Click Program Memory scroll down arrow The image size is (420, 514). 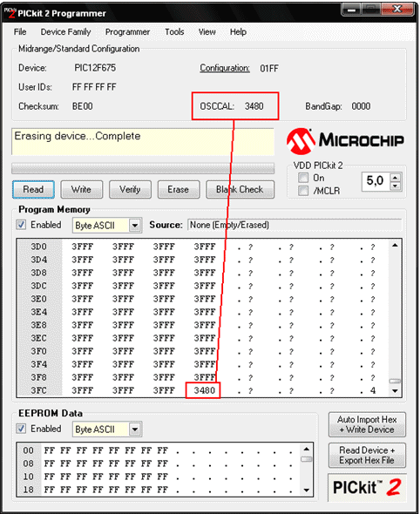(395, 391)
